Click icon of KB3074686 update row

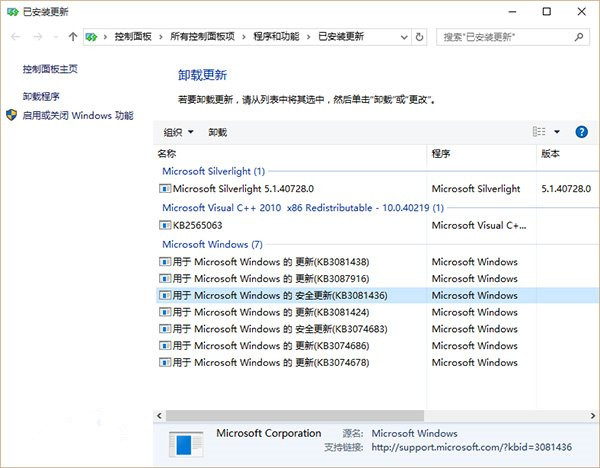(x=165, y=346)
